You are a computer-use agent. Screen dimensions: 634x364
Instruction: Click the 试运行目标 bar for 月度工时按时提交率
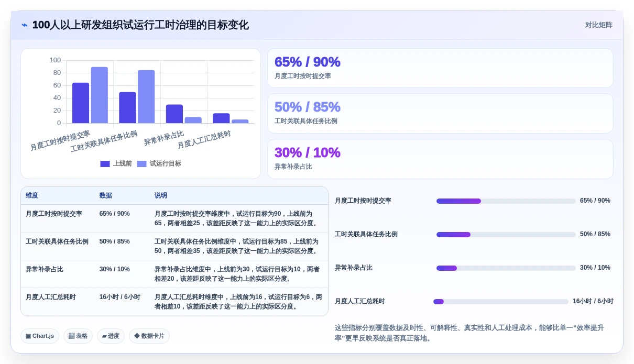click(x=100, y=95)
